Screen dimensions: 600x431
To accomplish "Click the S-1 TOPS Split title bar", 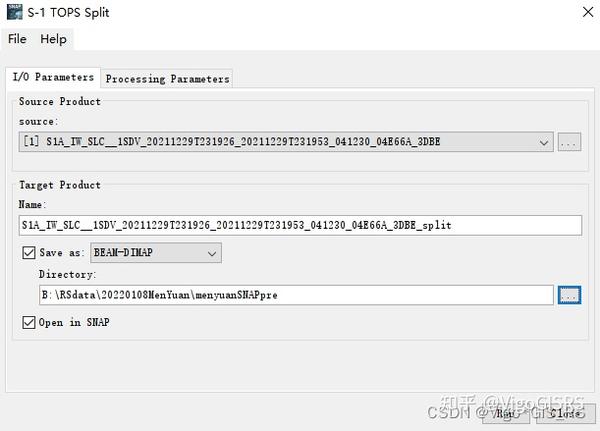I will click(300, 13).
